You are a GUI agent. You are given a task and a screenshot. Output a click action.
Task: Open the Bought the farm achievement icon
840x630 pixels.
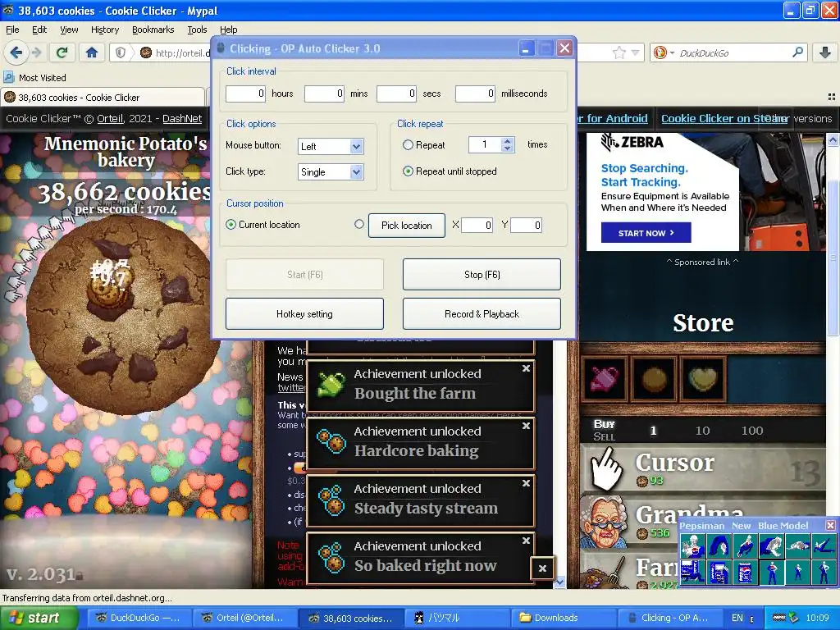[331, 384]
